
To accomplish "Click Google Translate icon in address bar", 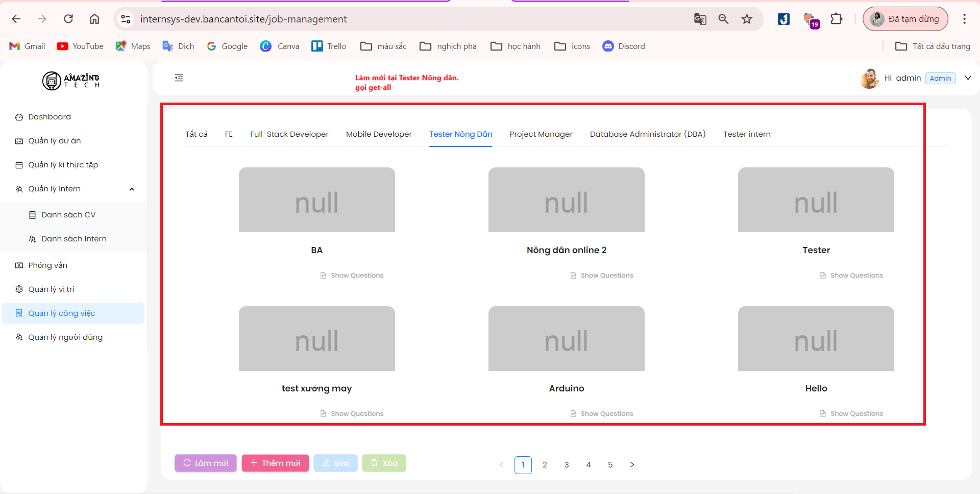I will point(700,19).
